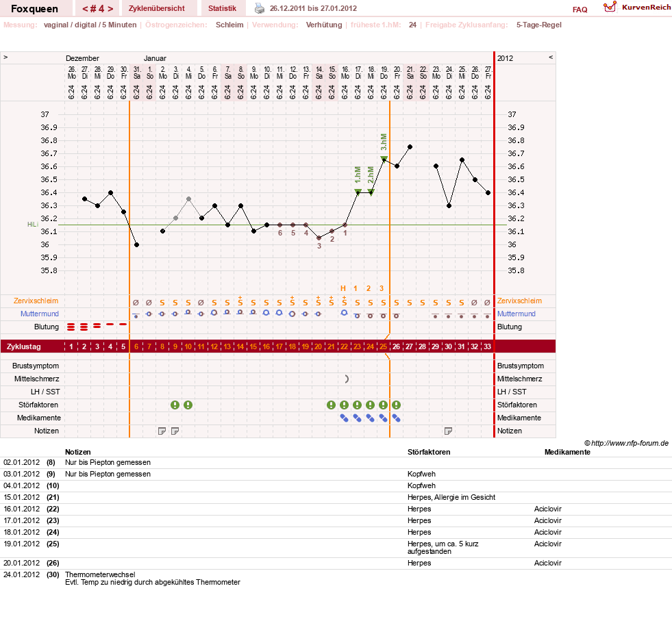Click the 2.hM temperature marker

coord(371,192)
